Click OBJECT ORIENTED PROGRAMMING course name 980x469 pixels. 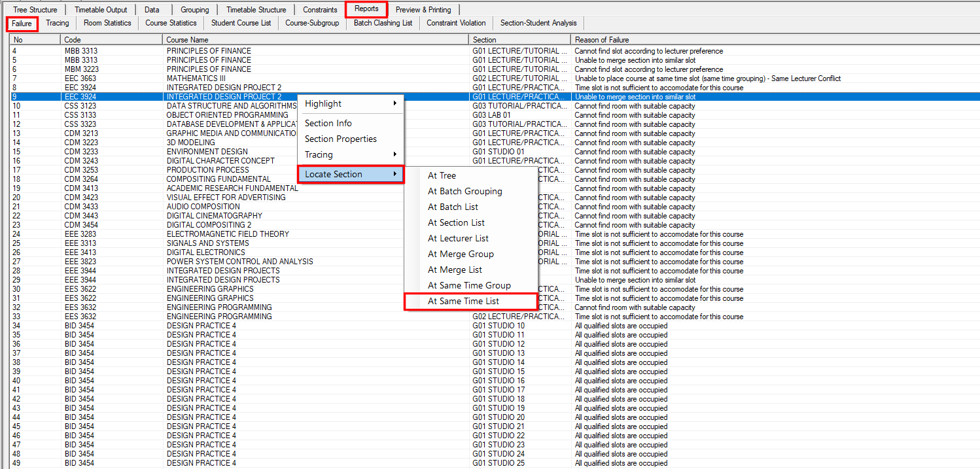pyautogui.click(x=227, y=115)
